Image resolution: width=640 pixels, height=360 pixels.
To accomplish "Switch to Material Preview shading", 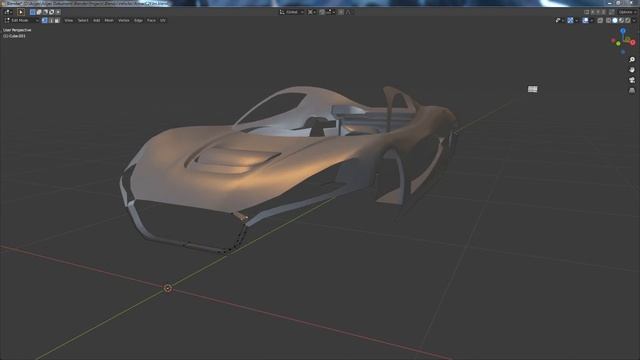I will coord(621,20).
